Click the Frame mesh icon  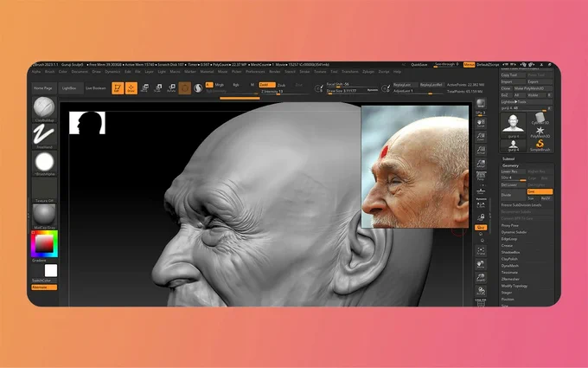point(481,251)
